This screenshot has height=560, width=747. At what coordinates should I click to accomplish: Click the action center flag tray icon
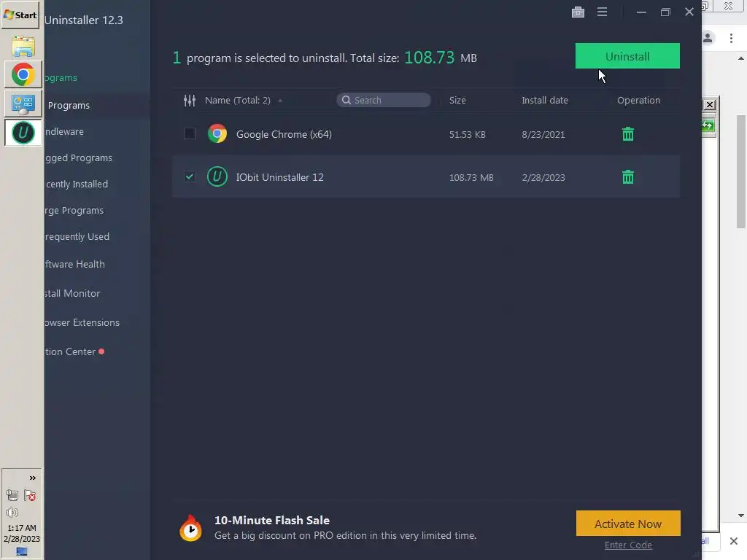(x=30, y=496)
